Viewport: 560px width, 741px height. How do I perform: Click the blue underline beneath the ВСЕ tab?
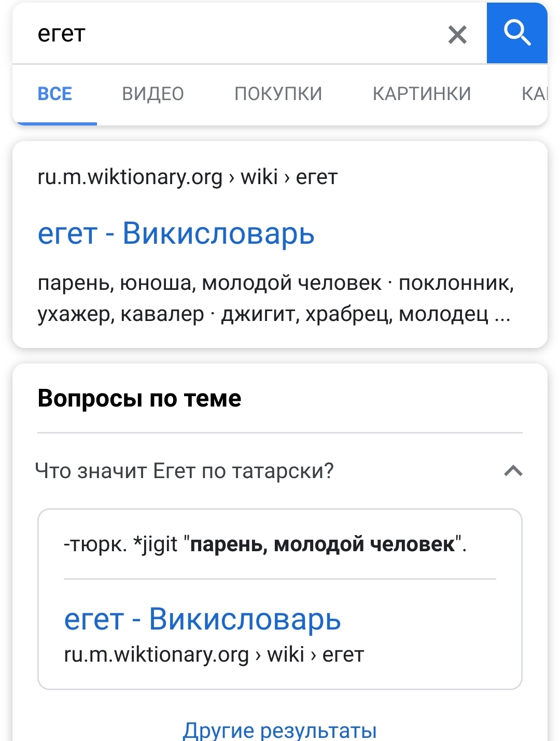[x=55, y=123]
